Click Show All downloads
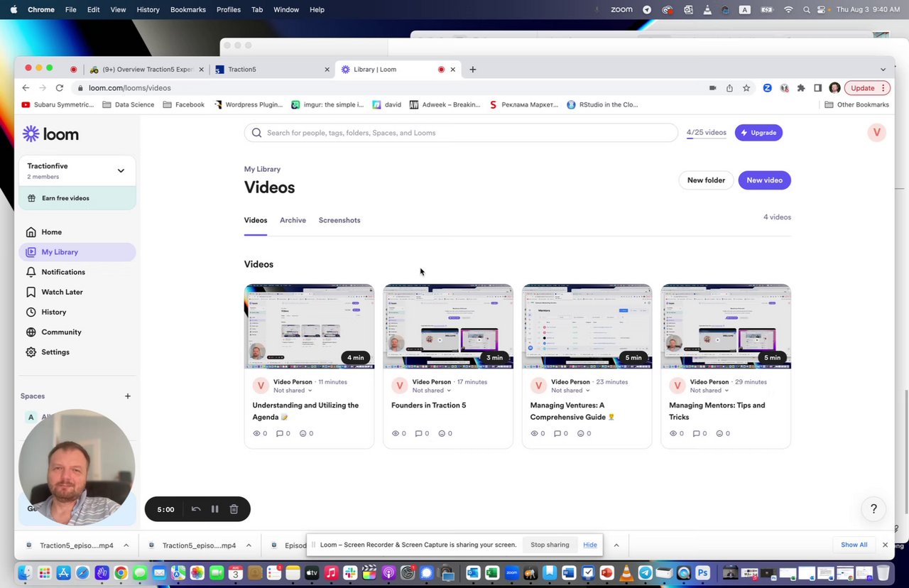Screen dimensions: 909x588 tap(854, 545)
